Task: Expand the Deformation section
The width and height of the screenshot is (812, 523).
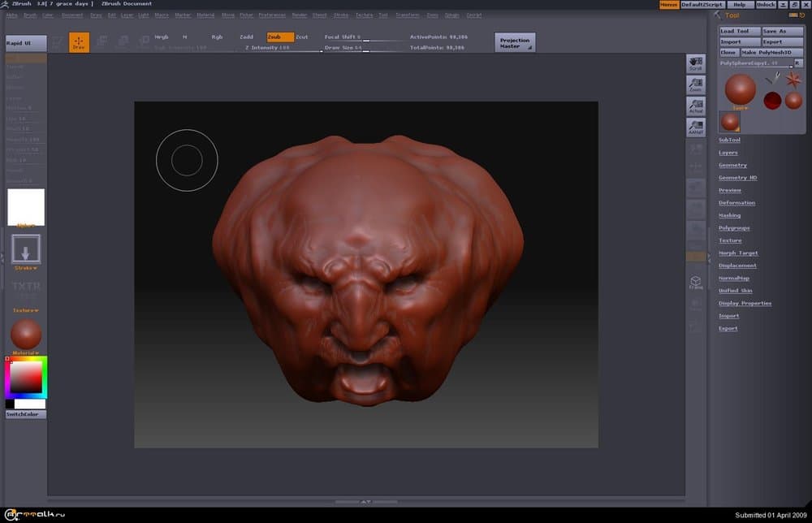Action: (736, 203)
